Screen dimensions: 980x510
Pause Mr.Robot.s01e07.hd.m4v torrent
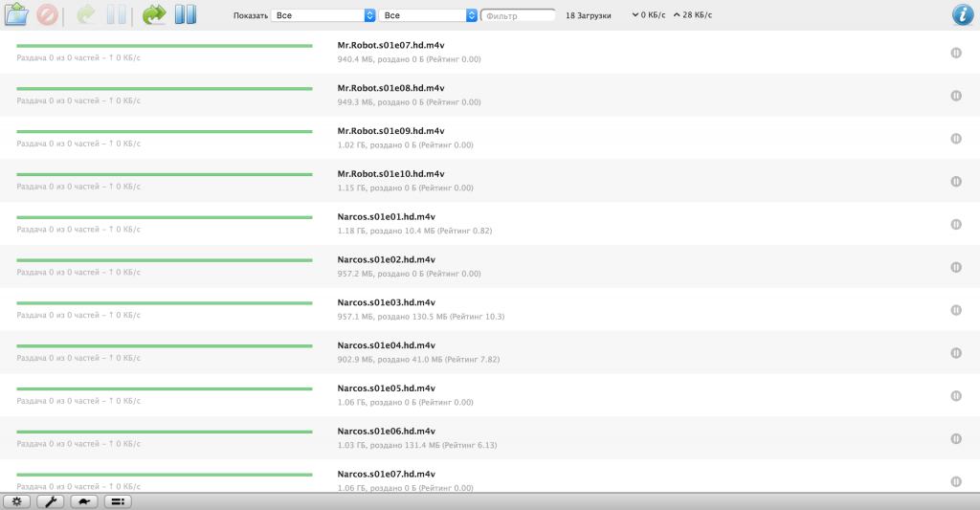956,54
